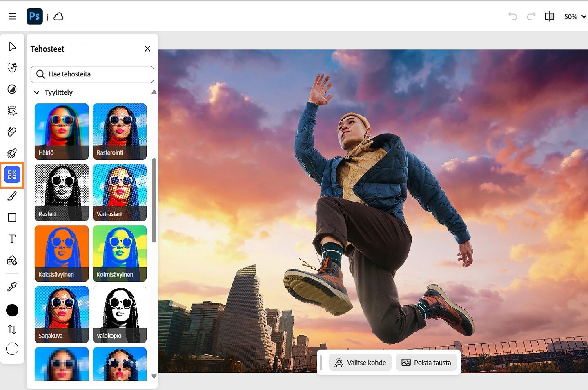Click the white background color swatch

click(12, 349)
